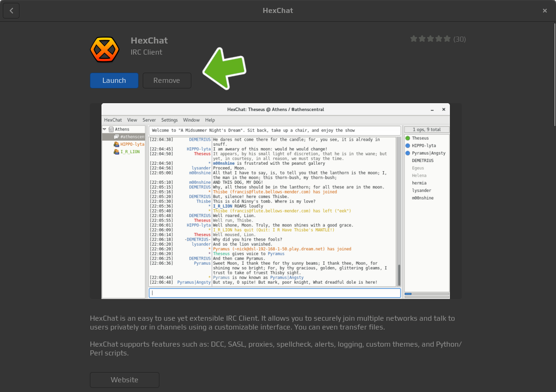Collapse the Athens tree disclosure triangle
556x392 pixels.
point(105,130)
